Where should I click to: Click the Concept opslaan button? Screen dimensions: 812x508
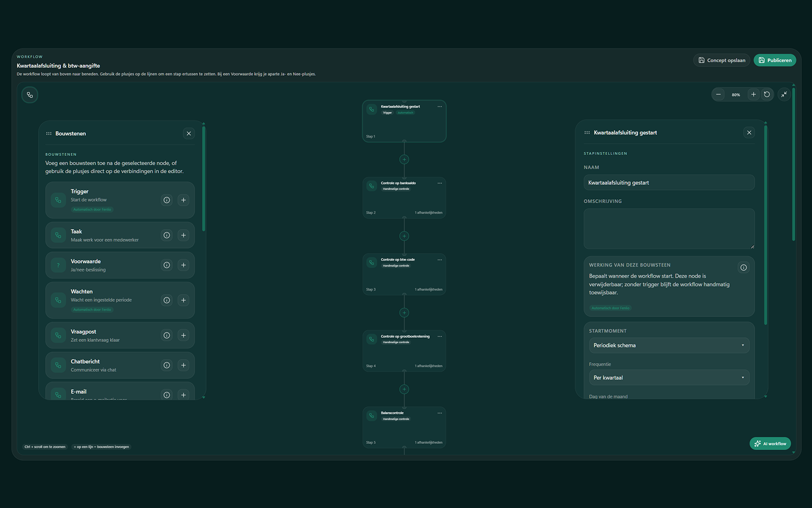point(722,60)
